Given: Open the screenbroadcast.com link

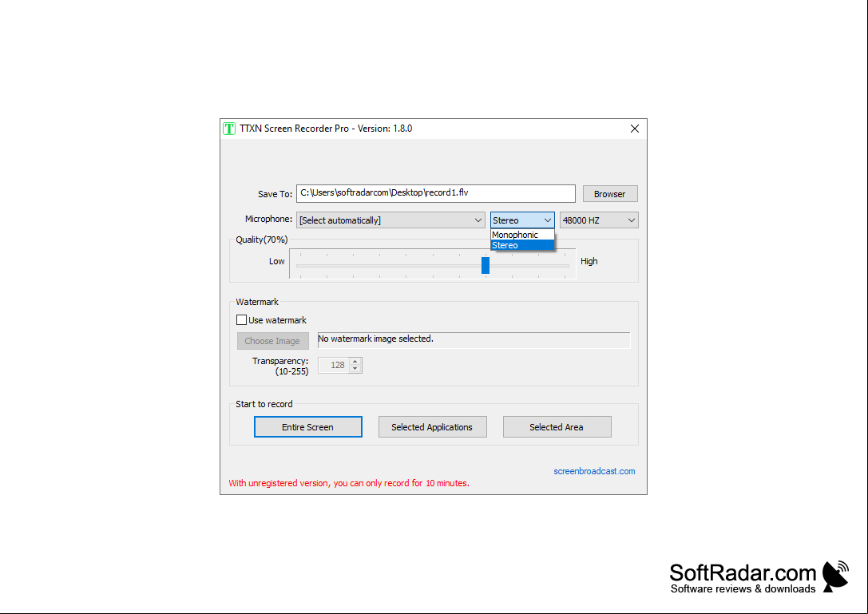Looking at the screenshot, I should click(595, 471).
